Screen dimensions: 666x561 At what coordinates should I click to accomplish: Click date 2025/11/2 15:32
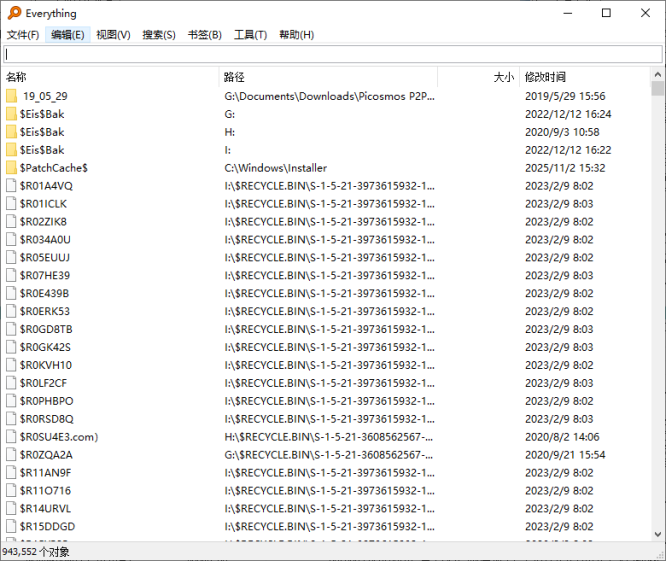(x=565, y=168)
